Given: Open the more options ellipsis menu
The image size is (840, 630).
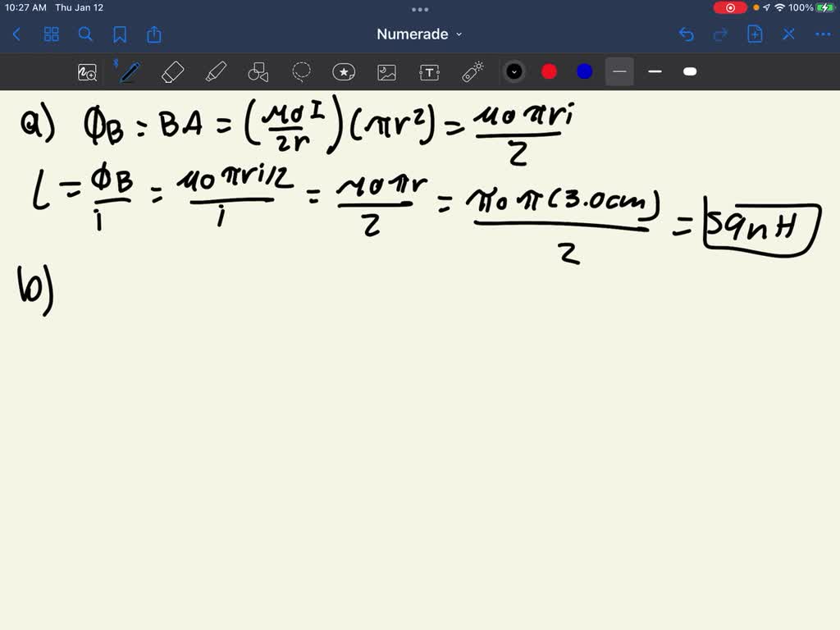Looking at the screenshot, I should coord(822,34).
